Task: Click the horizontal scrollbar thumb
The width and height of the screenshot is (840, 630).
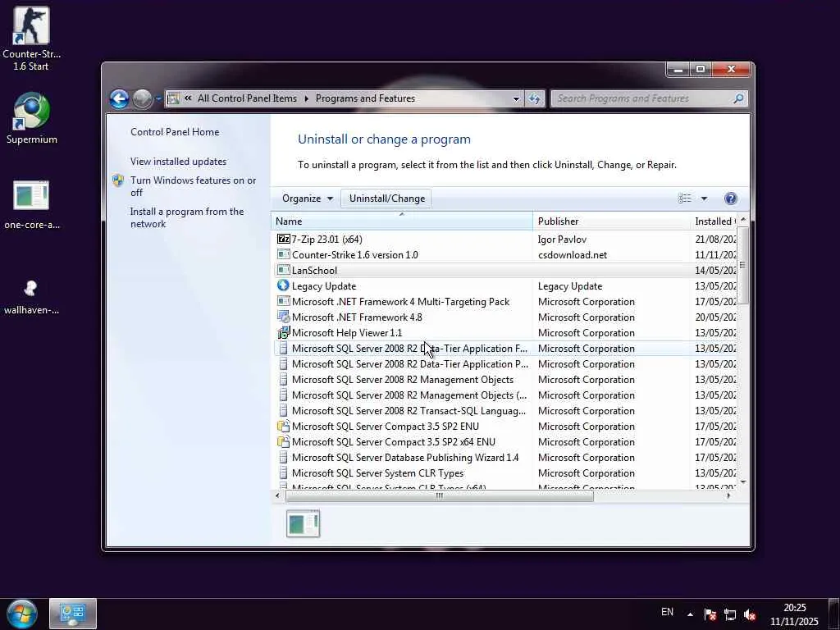Action: pyautogui.click(x=440, y=496)
